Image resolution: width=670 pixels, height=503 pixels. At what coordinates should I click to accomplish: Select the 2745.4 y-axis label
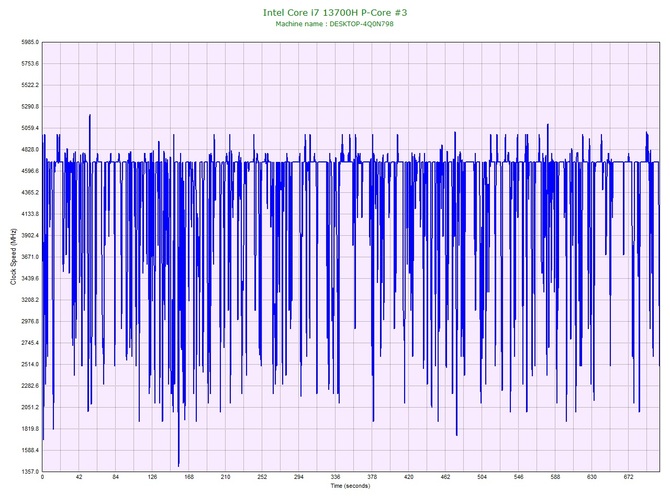point(30,343)
